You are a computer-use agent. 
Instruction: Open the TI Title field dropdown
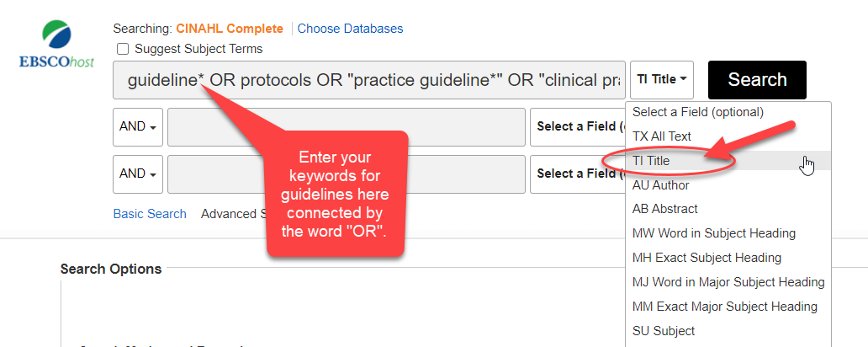(662, 79)
